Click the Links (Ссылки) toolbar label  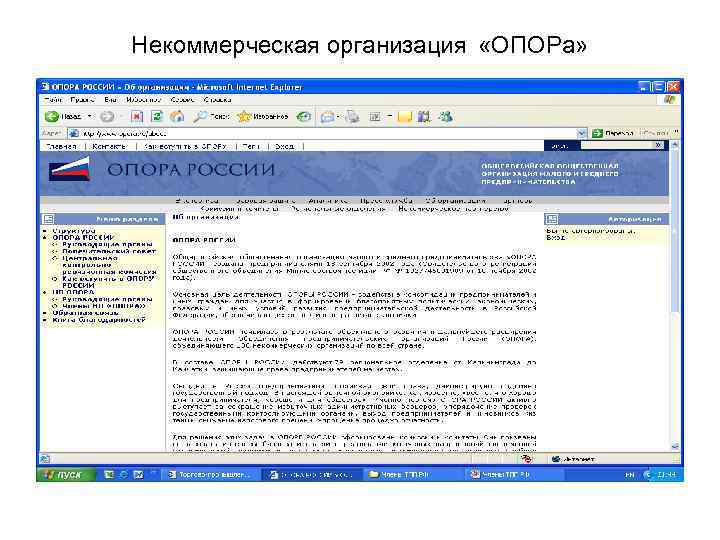tap(656, 133)
